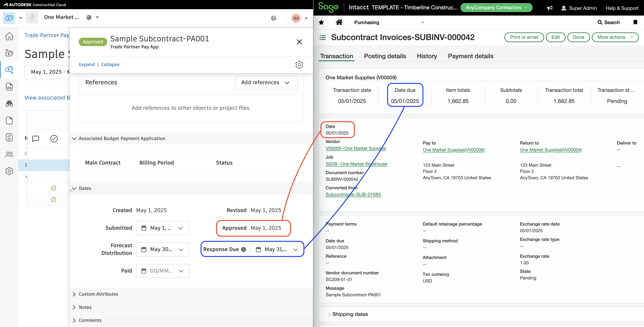Click the list icon beside Subcontract Invoices title
This screenshot has height=327, width=644.
323,38
